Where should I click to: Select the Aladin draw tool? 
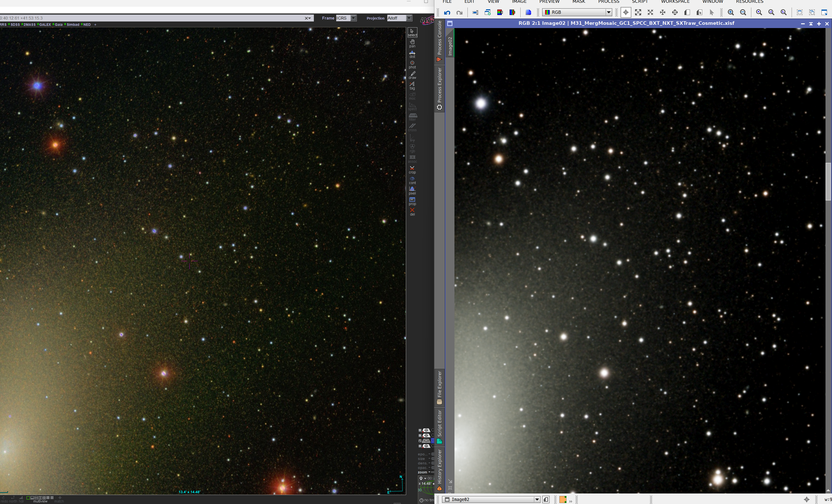point(412,75)
